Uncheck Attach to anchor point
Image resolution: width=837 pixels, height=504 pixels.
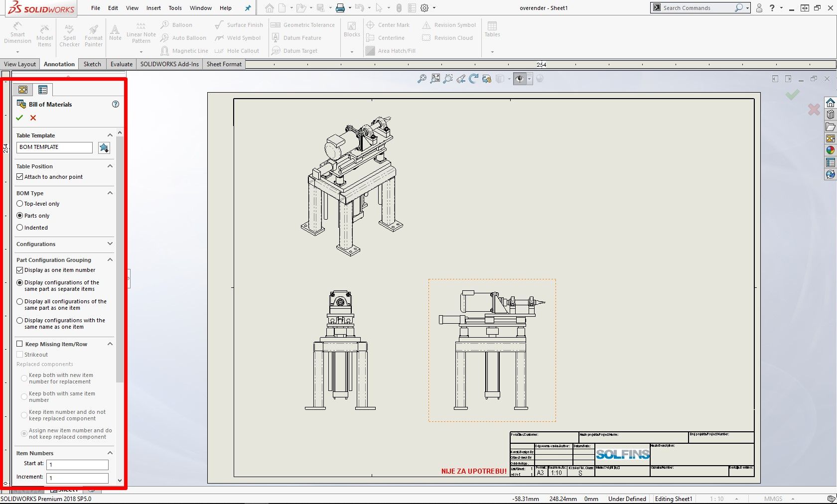click(x=20, y=177)
